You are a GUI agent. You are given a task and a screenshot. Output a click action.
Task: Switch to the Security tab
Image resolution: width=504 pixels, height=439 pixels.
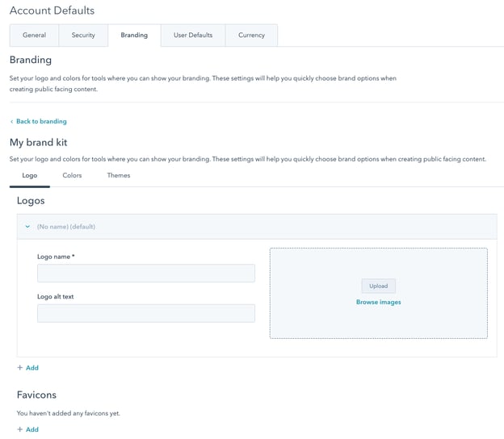(x=83, y=36)
